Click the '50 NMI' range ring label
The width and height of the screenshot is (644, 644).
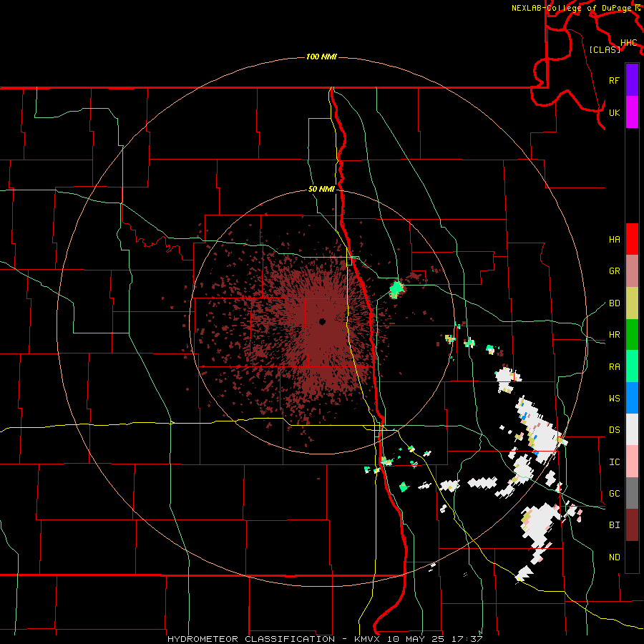point(321,190)
